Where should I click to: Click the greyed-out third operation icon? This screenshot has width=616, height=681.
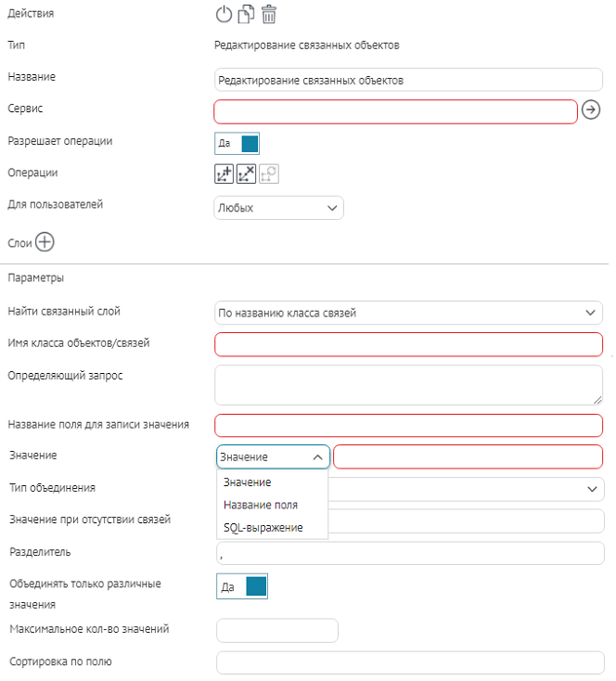tap(269, 173)
